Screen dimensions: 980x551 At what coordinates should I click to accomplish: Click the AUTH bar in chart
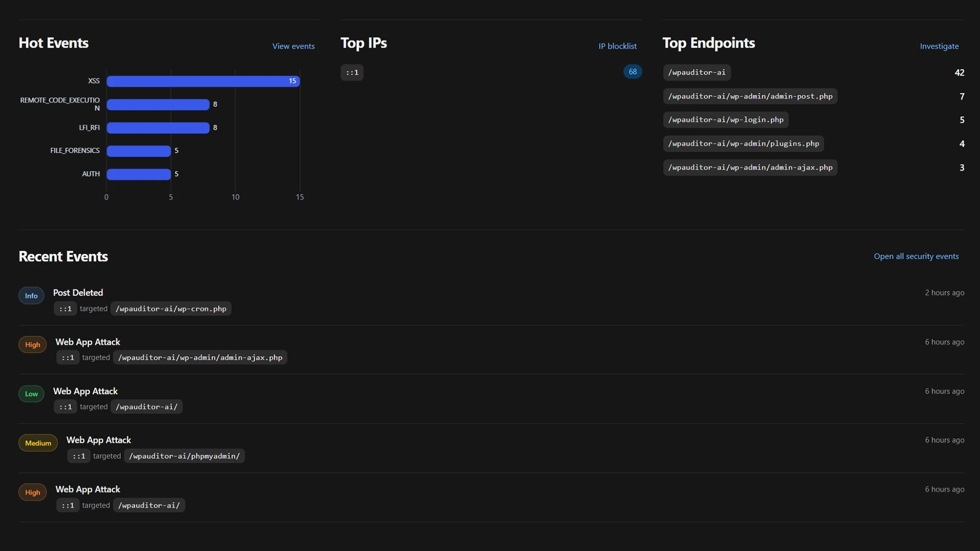pyautogui.click(x=139, y=174)
